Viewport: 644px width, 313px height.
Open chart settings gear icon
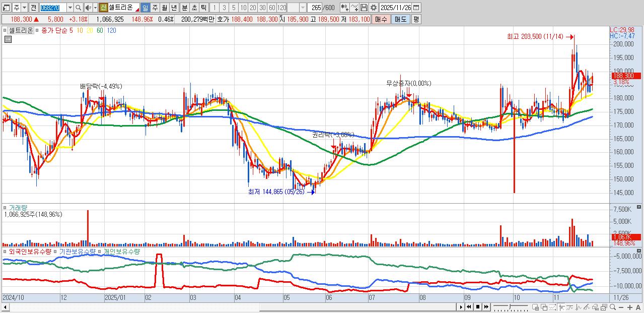(374, 8)
